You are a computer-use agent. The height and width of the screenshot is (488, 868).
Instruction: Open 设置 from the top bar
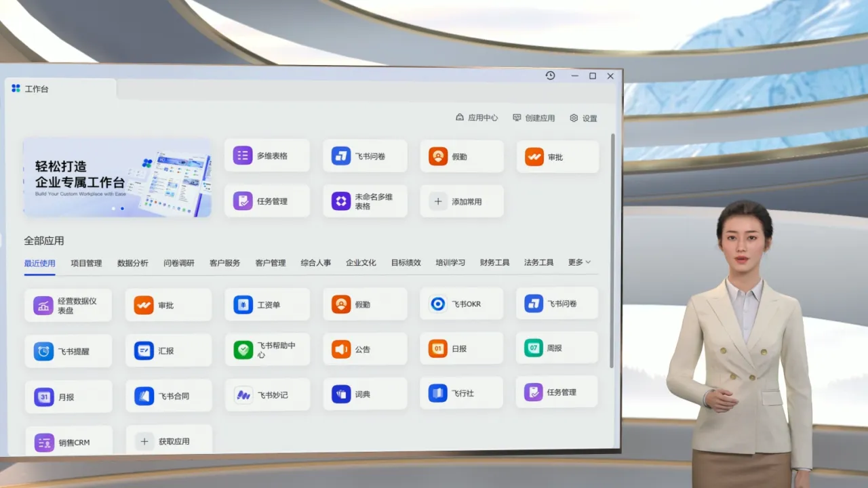click(x=583, y=118)
